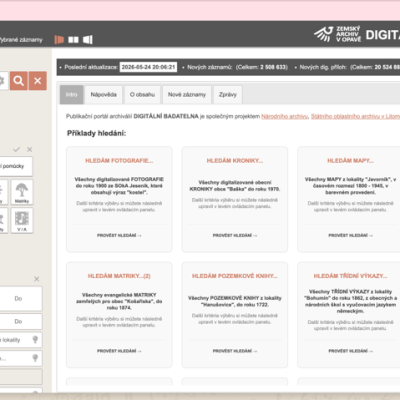The height and width of the screenshot is (400, 400).
Task: Toggle the pomůcky filter button
Action: [16, 166]
